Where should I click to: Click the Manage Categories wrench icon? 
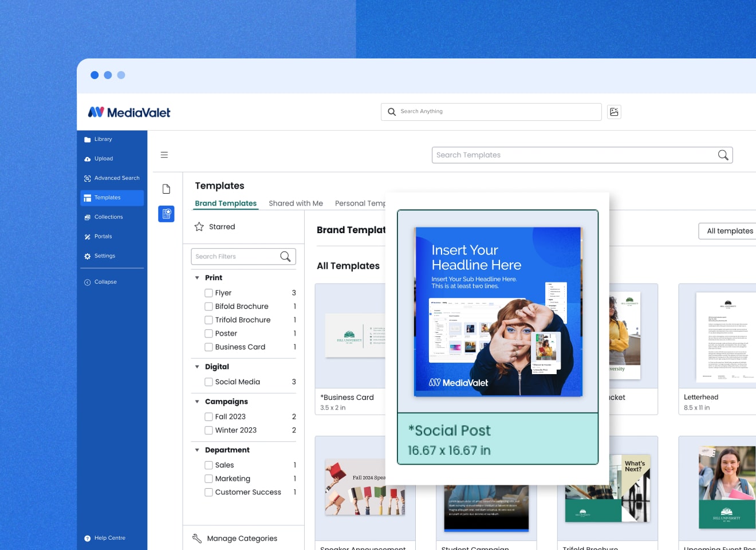[197, 538]
